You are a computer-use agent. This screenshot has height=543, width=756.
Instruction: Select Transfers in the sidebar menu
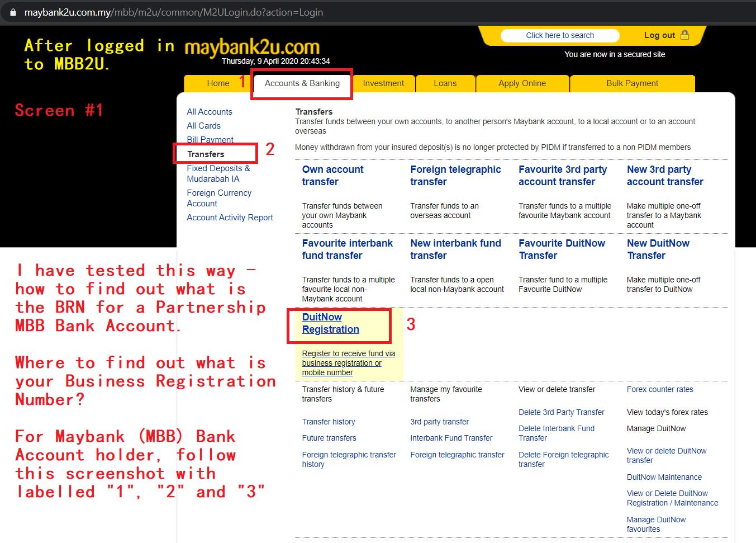coord(206,154)
